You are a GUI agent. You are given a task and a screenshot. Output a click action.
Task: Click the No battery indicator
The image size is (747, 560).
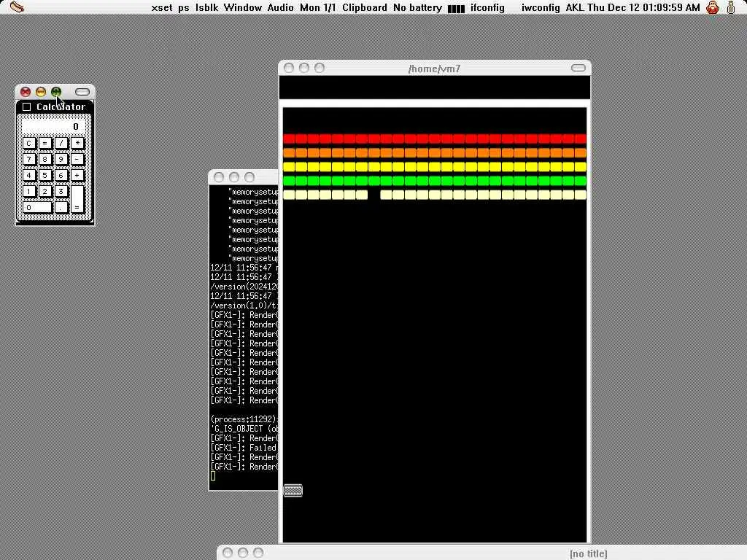pos(417,7)
